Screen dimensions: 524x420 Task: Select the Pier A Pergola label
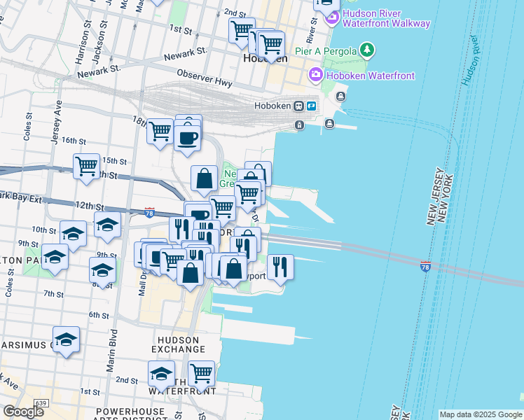[326, 51]
